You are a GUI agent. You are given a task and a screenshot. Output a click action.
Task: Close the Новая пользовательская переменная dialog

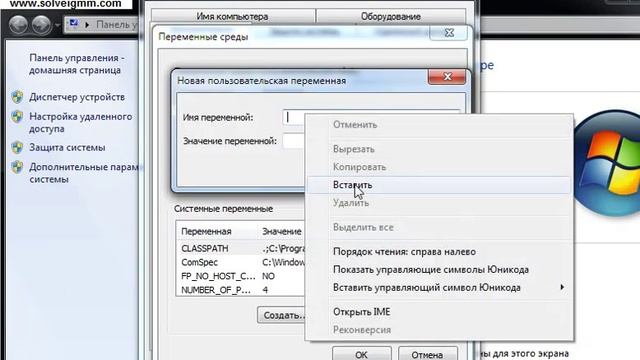click(x=447, y=77)
